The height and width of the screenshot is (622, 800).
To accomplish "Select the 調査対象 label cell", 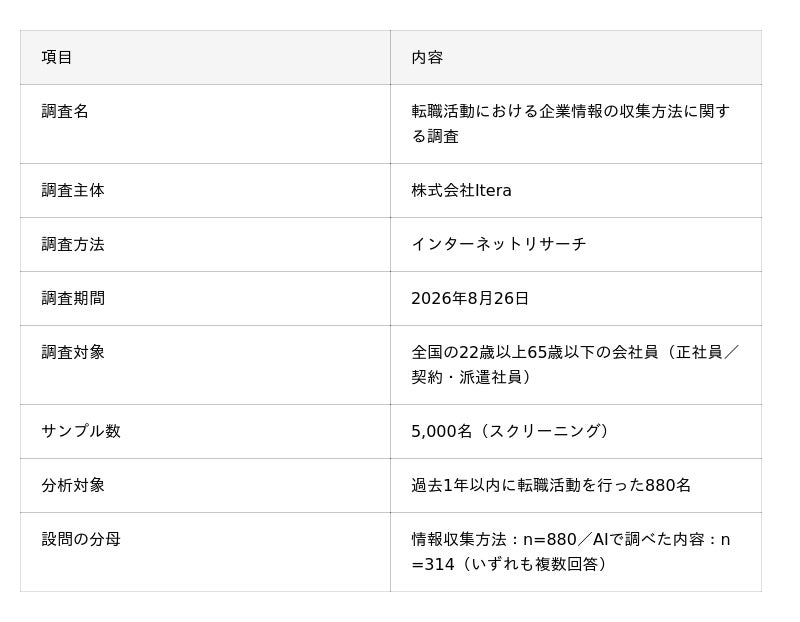I will tap(73, 352).
